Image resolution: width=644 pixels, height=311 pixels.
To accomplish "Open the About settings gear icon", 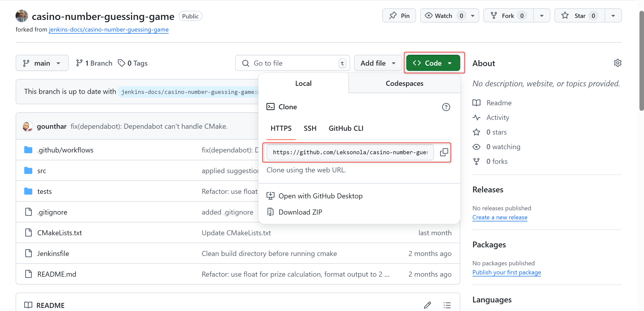I will point(617,63).
